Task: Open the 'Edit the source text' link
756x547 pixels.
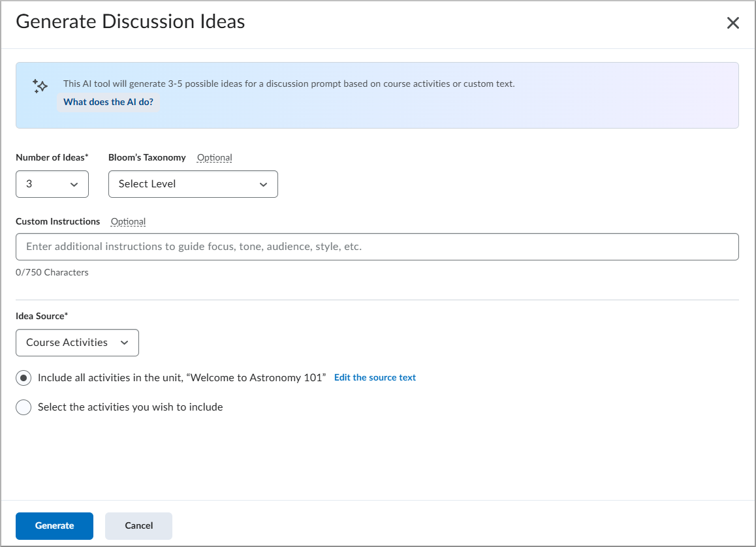Action: tap(375, 377)
